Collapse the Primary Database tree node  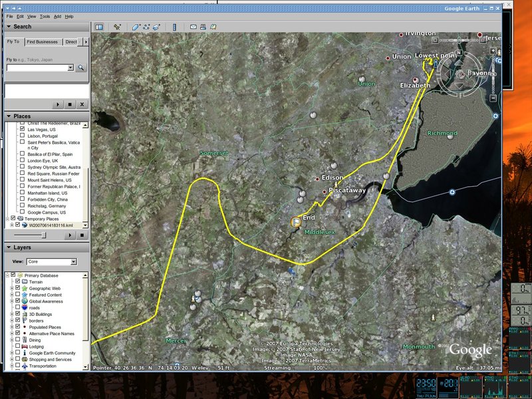(7, 275)
